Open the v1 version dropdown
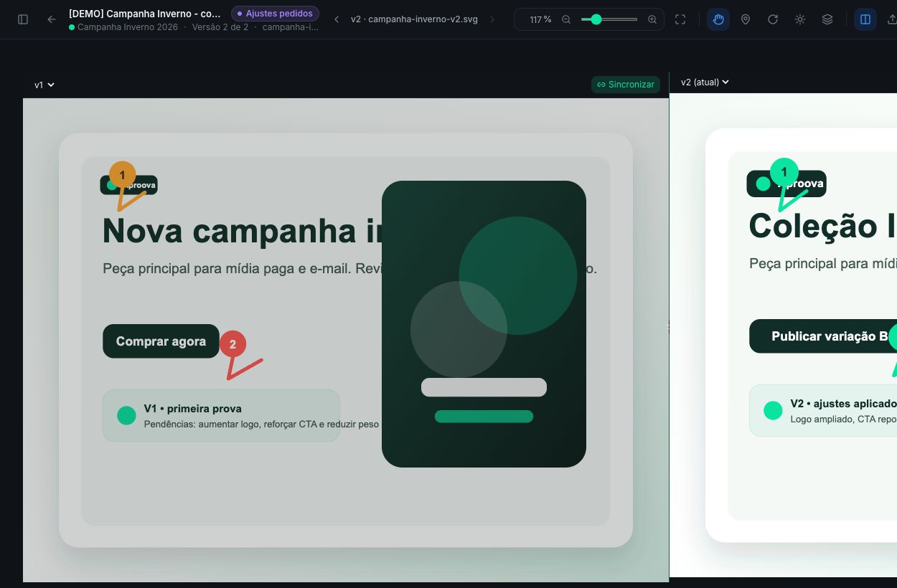Image resolution: width=897 pixels, height=588 pixels. click(x=44, y=85)
